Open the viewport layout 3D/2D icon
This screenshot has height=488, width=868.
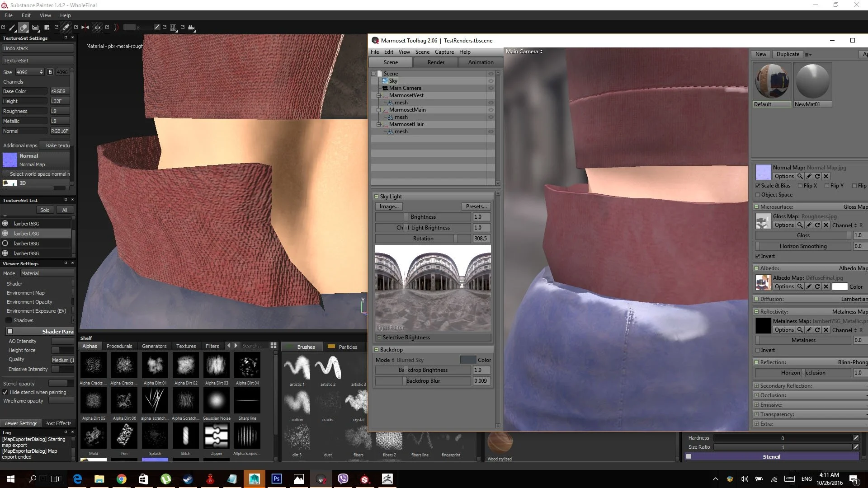click(173, 28)
